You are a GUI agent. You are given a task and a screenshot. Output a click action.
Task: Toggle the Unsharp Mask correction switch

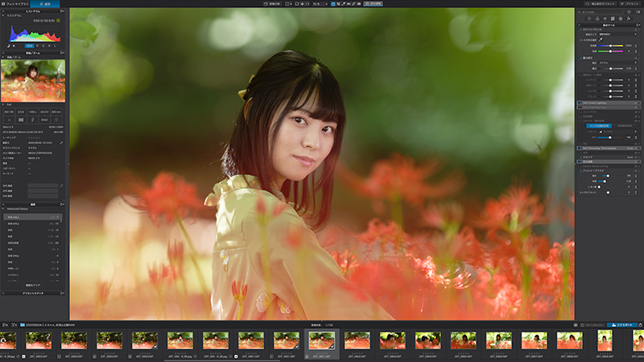click(580, 171)
